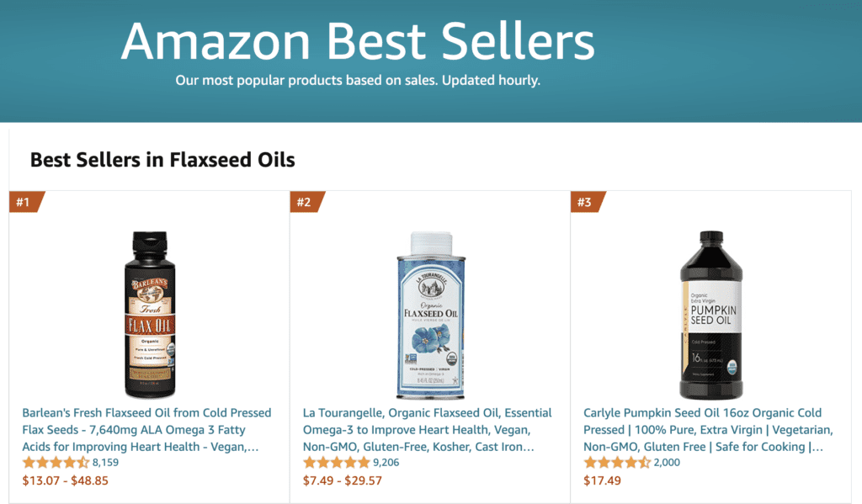
Task: Click the star rating for Barlean's flaxseed oil
Action: (56, 463)
